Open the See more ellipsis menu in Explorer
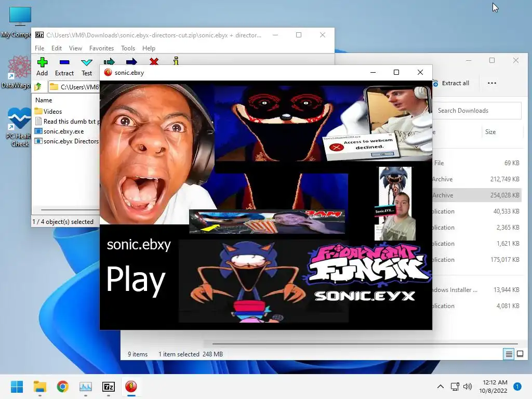This screenshot has height=399, width=532. (x=491, y=83)
